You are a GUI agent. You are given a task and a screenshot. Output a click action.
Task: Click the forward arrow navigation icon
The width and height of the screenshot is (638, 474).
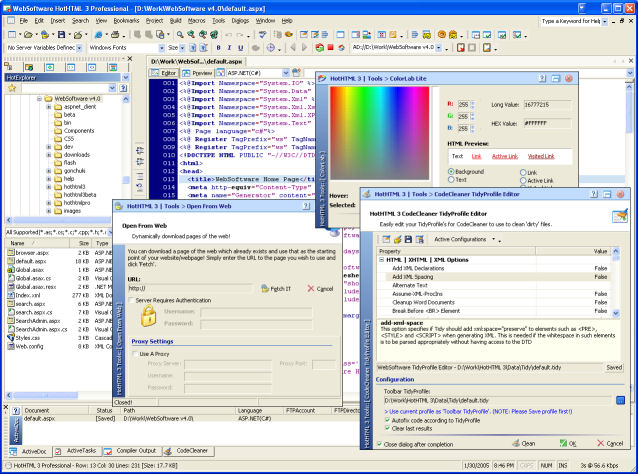click(304, 48)
